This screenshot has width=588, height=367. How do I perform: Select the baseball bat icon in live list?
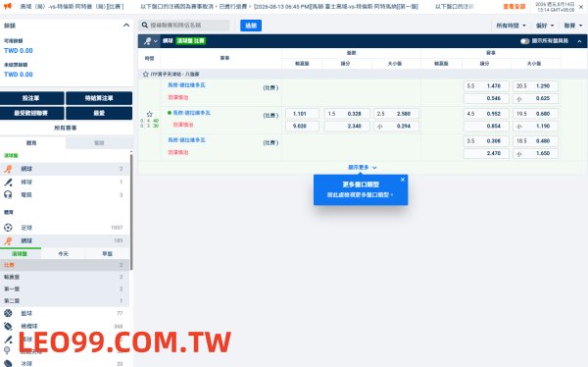click(8, 183)
